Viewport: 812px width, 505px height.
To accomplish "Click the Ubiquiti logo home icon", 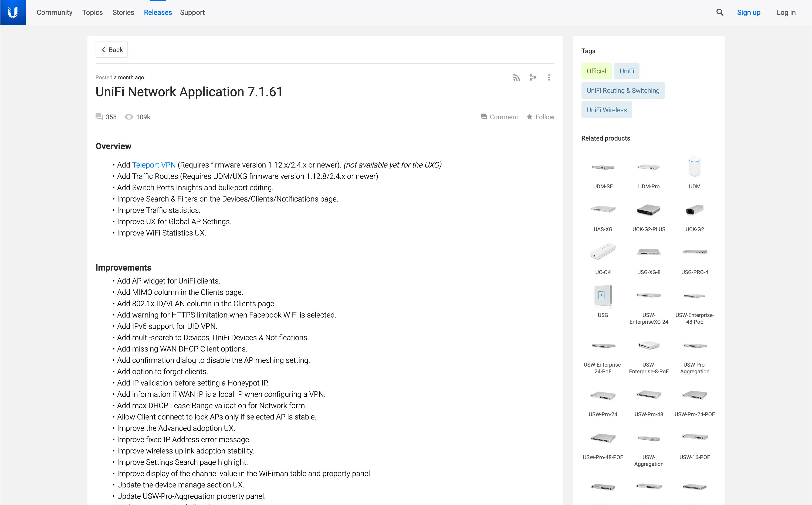I will [13, 12].
